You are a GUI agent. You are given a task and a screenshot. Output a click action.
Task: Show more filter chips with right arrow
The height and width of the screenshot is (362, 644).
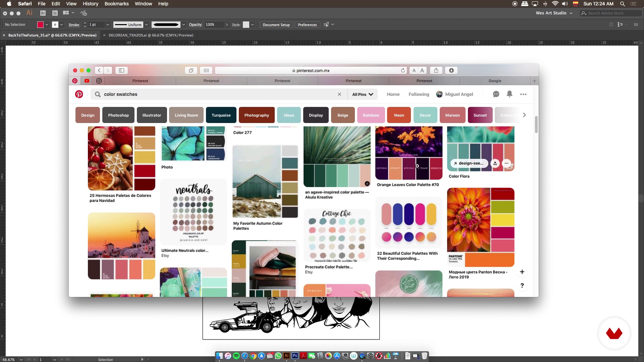pos(524,115)
